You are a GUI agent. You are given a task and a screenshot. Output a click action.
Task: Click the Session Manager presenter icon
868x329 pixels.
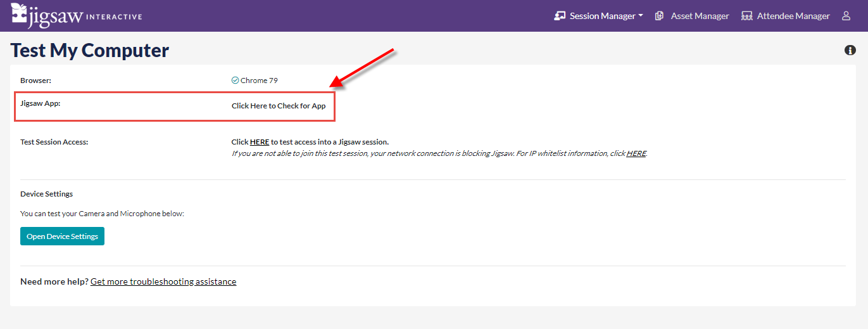tap(560, 16)
